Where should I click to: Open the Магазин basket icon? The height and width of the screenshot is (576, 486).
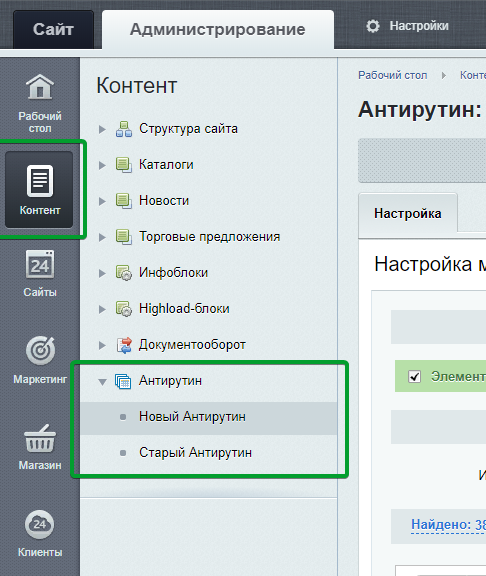(x=40, y=438)
